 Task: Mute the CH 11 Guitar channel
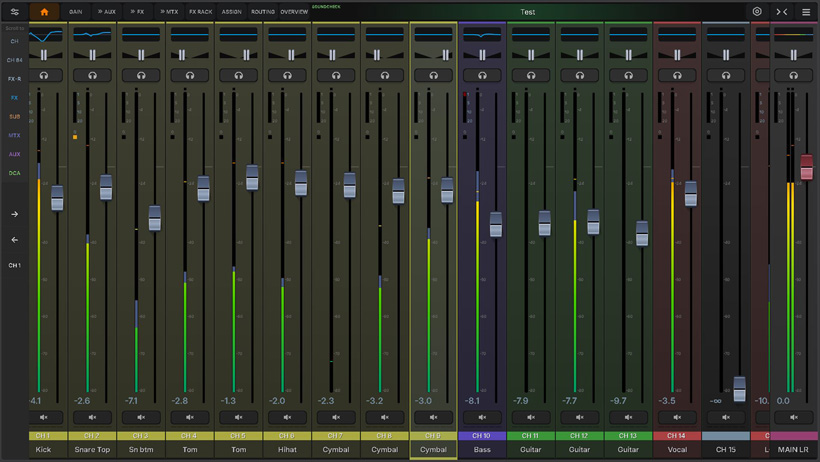coord(531,417)
